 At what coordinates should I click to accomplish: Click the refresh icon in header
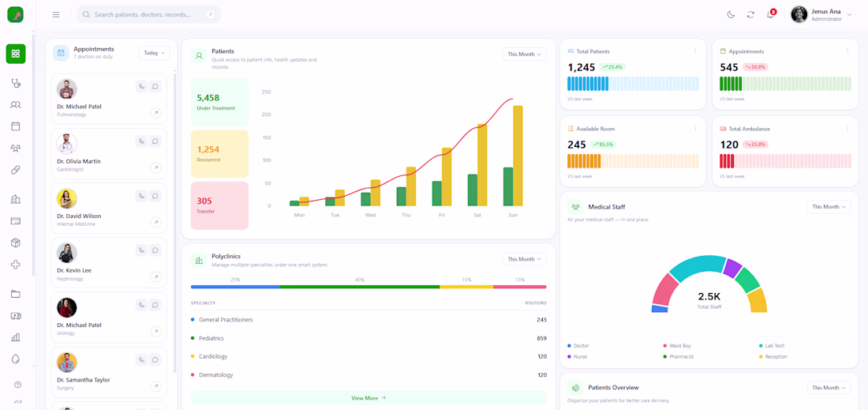tap(750, 14)
